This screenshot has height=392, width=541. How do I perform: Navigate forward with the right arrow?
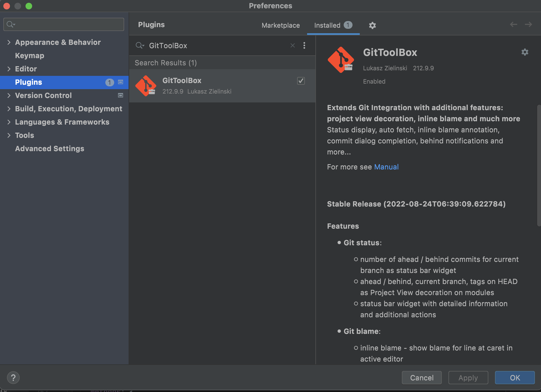(x=528, y=24)
